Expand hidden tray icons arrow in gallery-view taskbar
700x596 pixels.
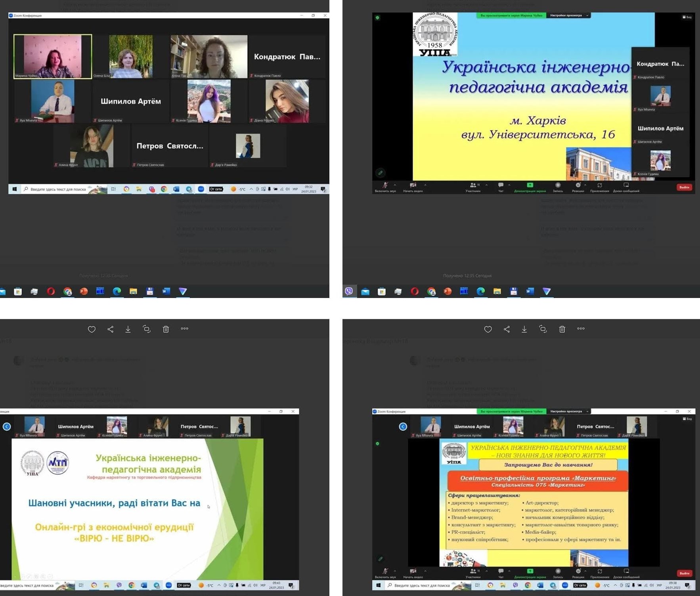251,189
